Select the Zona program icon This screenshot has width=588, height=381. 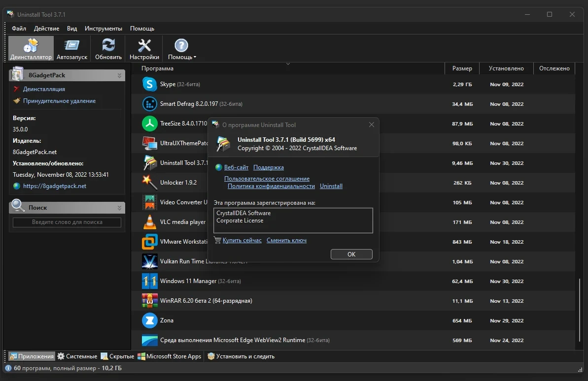(150, 320)
